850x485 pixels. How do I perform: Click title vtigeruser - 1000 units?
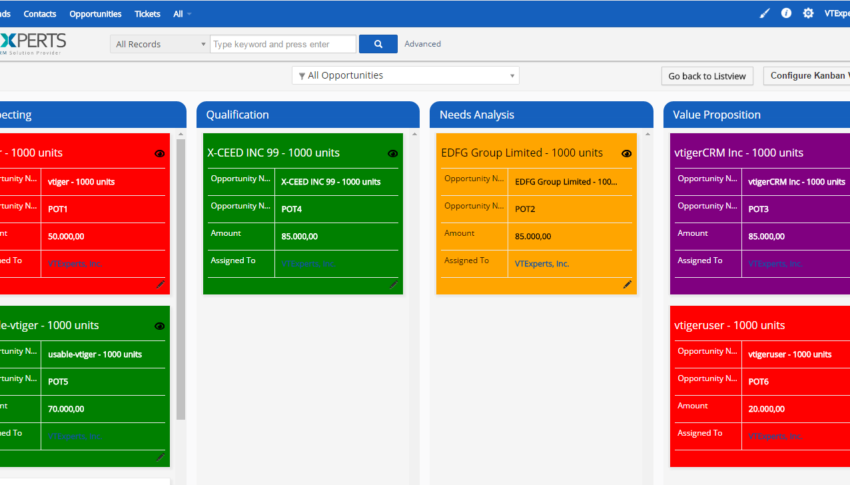(729, 325)
